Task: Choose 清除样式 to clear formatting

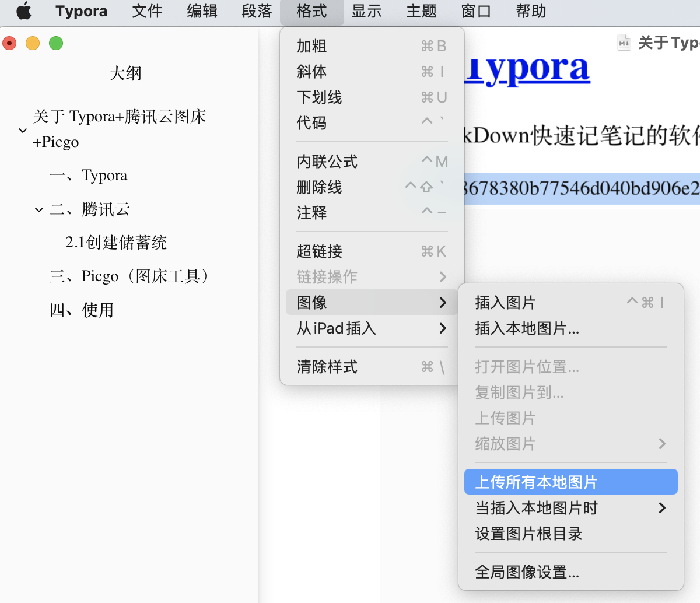Action: (372, 367)
